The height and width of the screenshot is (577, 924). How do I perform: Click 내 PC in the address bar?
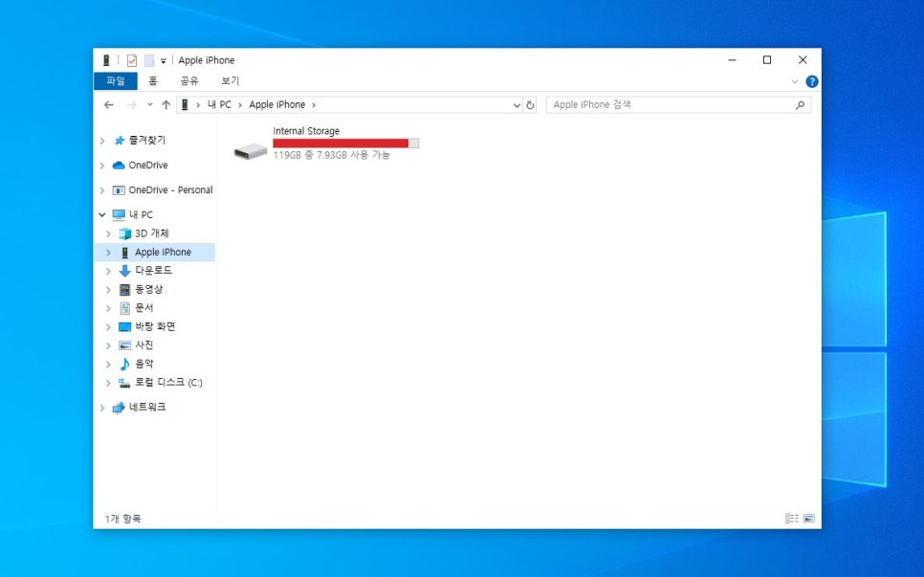click(x=219, y=105)
